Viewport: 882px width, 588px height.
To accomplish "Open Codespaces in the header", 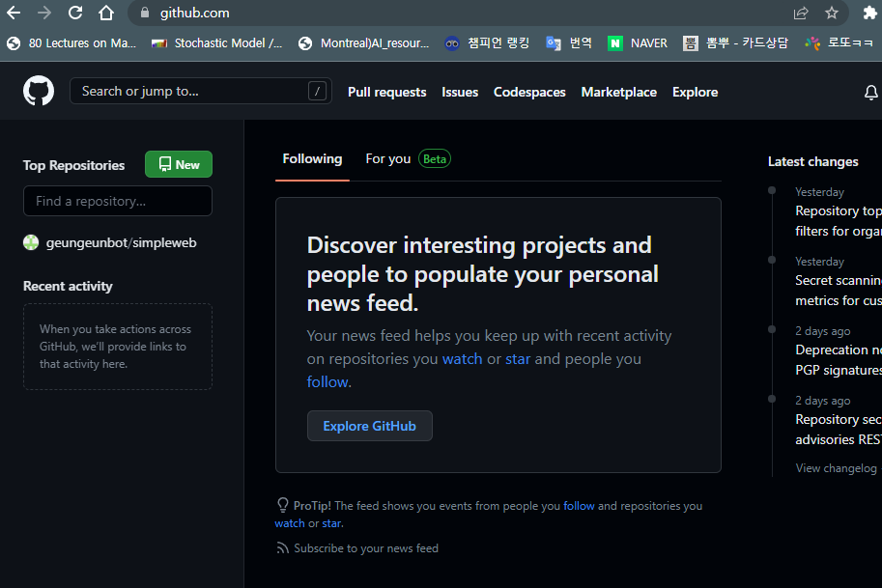I will point(529,92).
